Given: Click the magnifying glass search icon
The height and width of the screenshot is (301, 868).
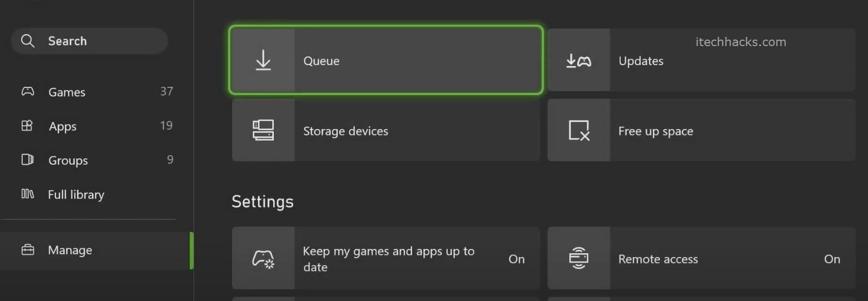Looking at the screenshot, I should [28, 41].
